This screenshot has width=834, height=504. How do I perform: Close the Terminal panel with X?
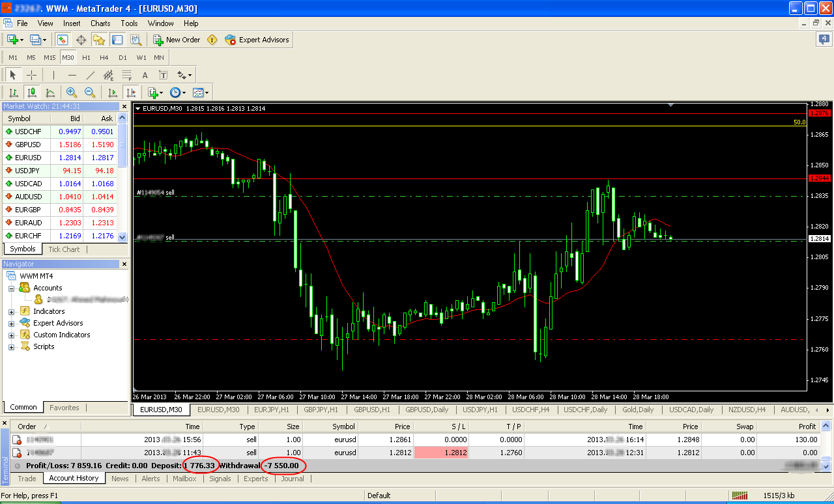(5, 424)
